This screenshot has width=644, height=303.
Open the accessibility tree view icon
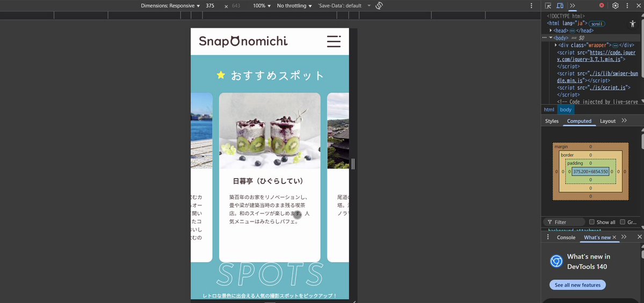633,24
